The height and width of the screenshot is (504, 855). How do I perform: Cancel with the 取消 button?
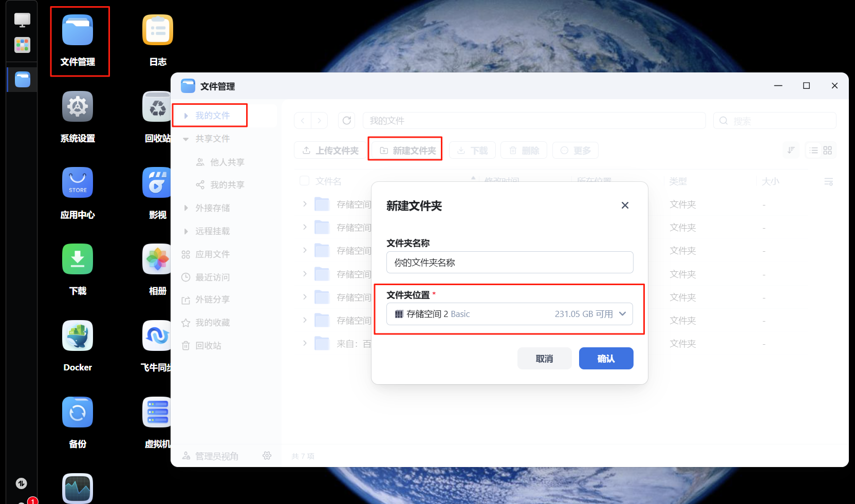pos(544,359)
